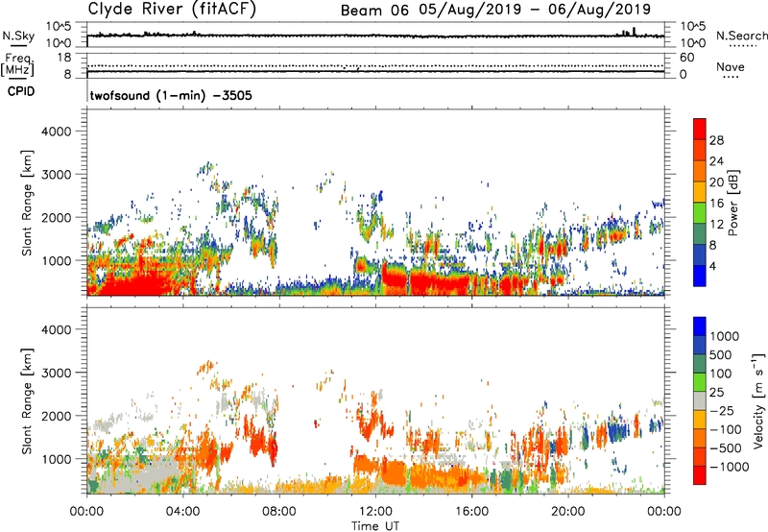Pick the 100–500 m/s teal velocity segment
The height and width of the screenshot is (532, 768).
(700, 364)
